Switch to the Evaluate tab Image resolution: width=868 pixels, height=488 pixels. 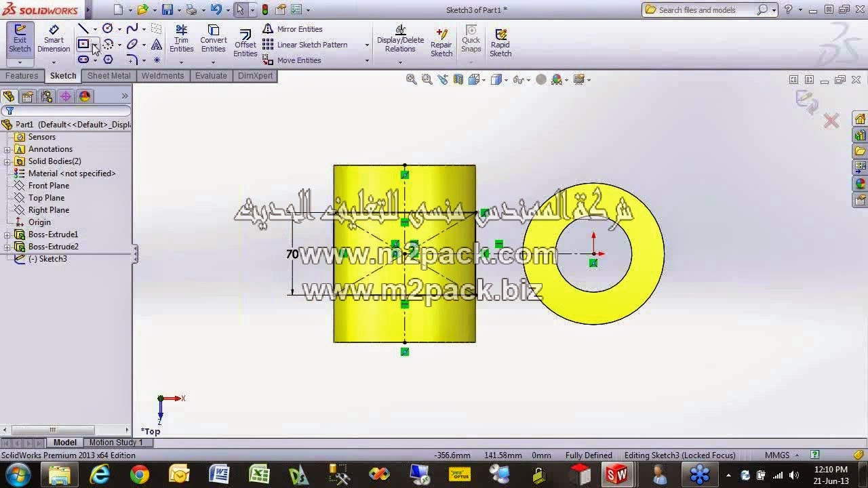click(211, 76)
